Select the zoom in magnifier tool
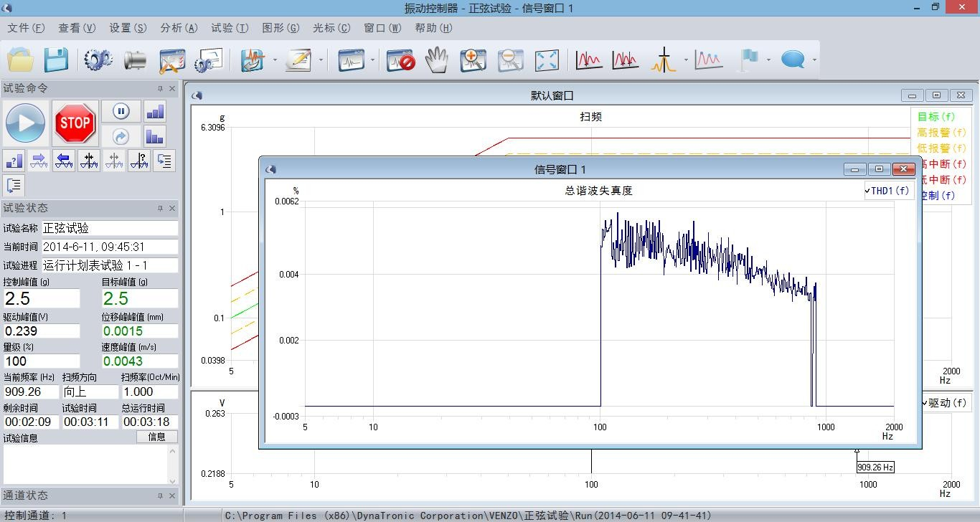The height and width of the screenshot is (522, 980). click(473, 60)
